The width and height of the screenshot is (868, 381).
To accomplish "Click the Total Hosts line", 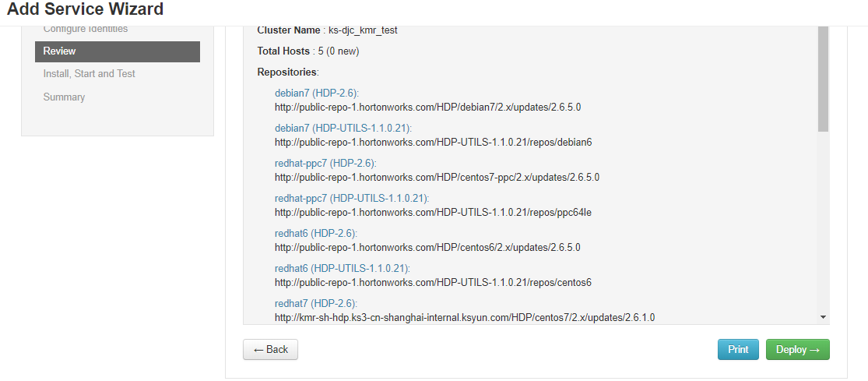I will (308, 51).
